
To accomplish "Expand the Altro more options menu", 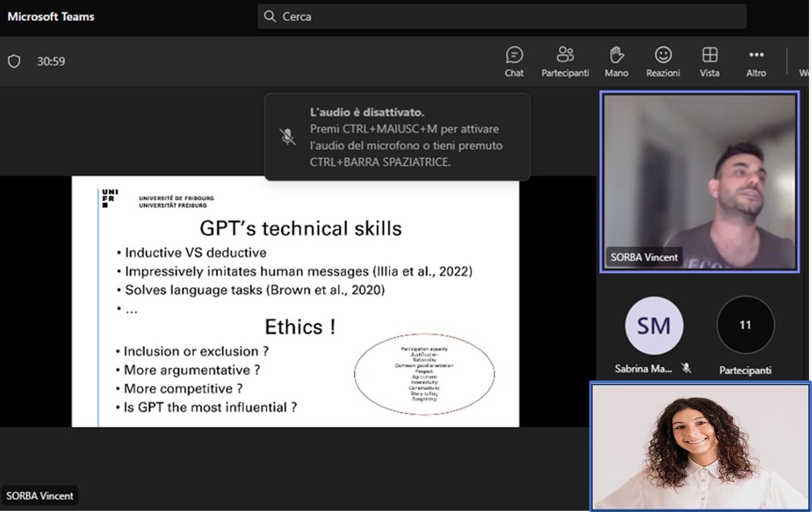I will coord(756,61).
